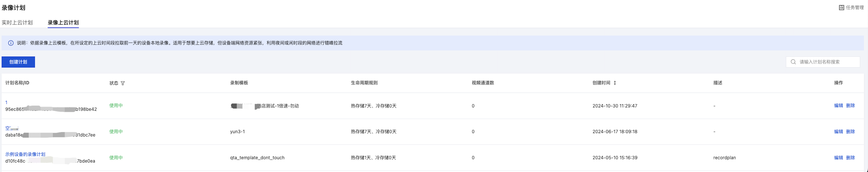Image resolution: width=868 pixels, height=172 pixels.
Task: Click the 任务管理 text link
Action: click(x=855, y=7)
